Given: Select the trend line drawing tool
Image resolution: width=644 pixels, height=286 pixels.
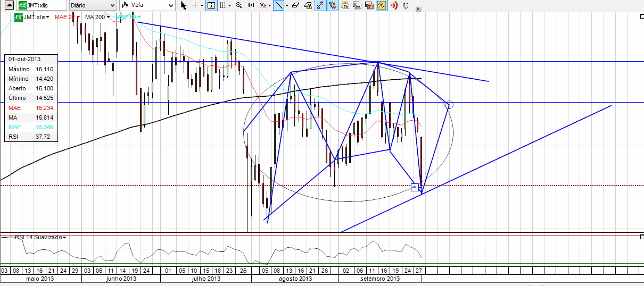Looking at the screenshot, I should [279, 5].
